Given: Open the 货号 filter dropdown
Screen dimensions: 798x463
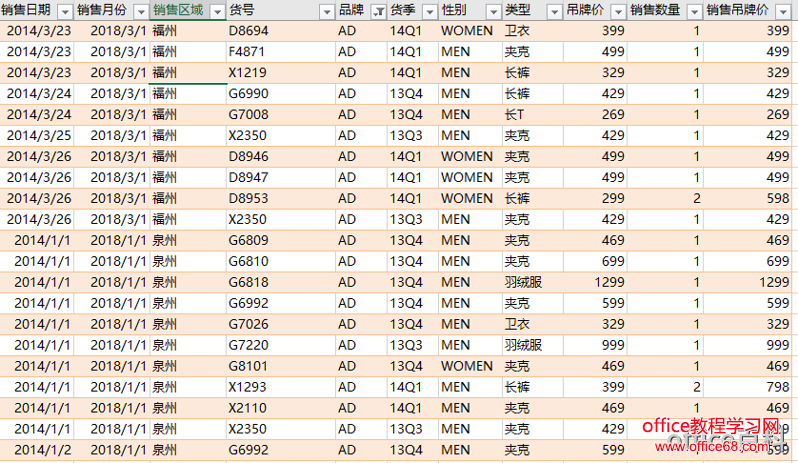Looking at the screenshot, I should tap(327, 11).
